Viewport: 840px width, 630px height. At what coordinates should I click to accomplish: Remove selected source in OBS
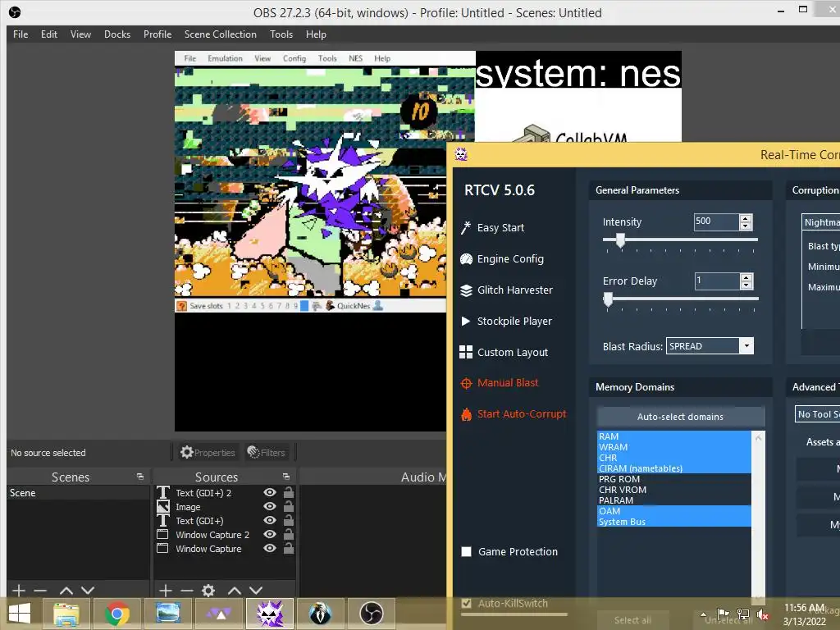187,591
